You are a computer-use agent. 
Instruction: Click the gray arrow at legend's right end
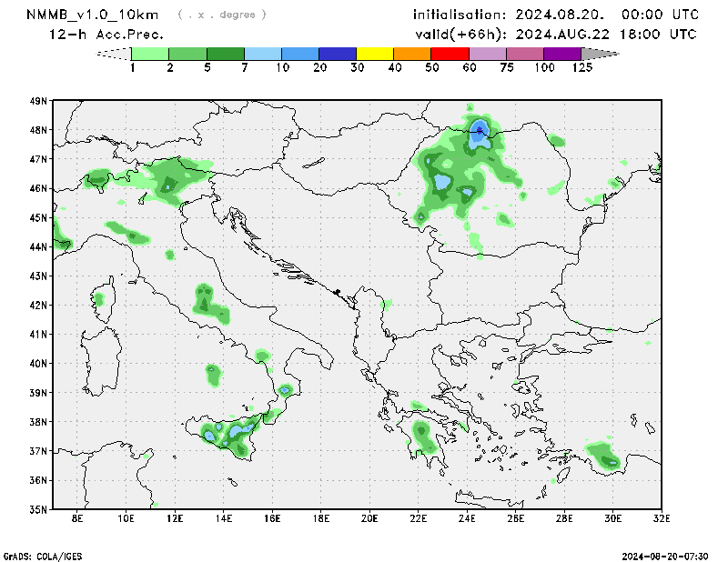coord(599,54)
